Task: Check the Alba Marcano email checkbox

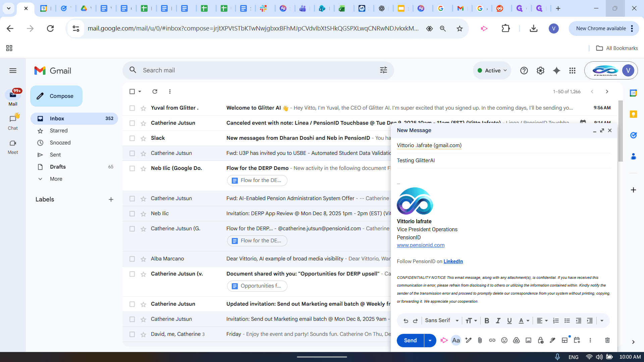Action: click(x=132, y=259)
